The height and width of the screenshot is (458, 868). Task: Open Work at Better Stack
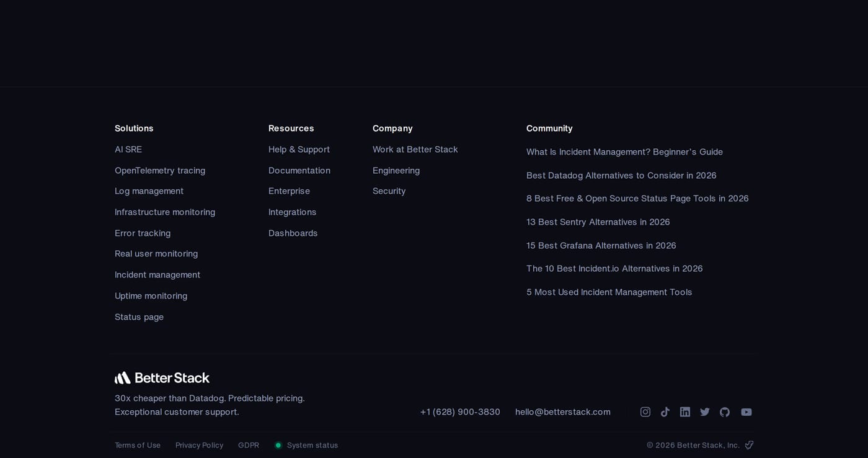[415, 150]
